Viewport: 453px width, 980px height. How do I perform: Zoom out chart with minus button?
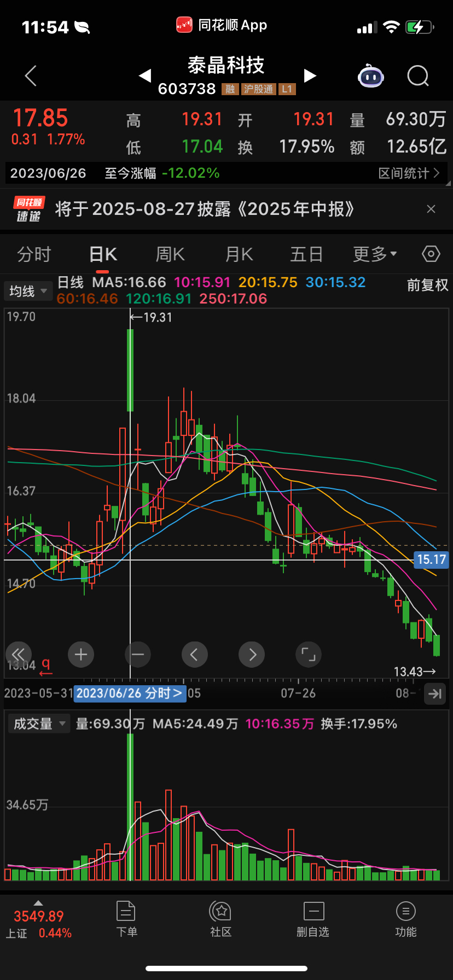click(138, 655)
